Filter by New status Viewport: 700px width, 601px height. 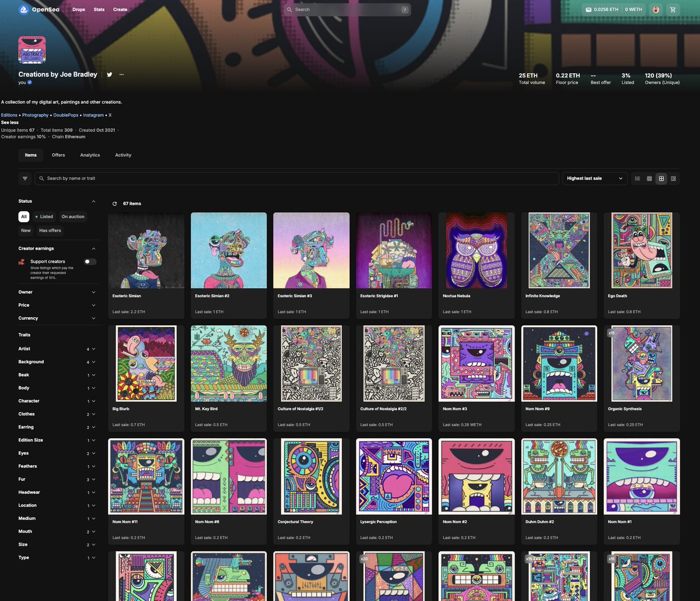(26, 230)
